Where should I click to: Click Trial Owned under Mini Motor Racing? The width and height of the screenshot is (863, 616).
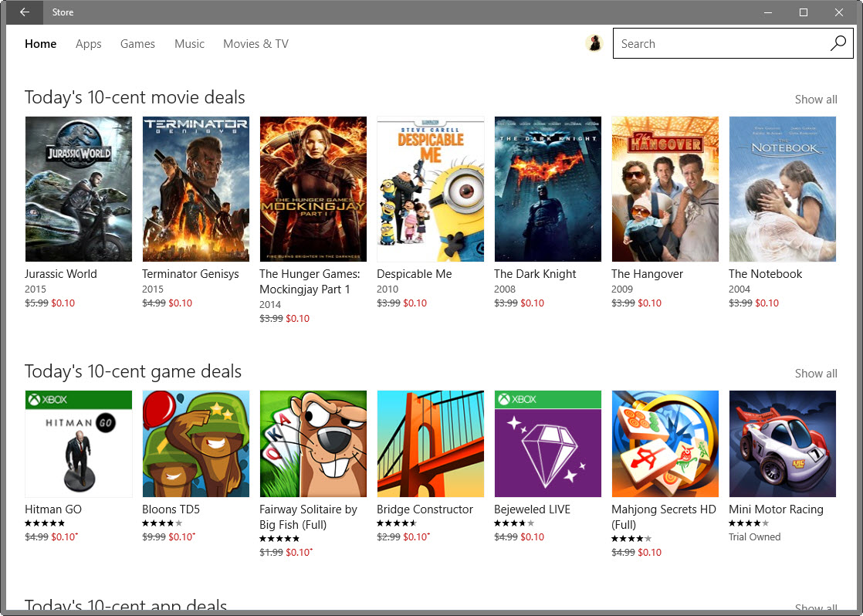(755, 536)
